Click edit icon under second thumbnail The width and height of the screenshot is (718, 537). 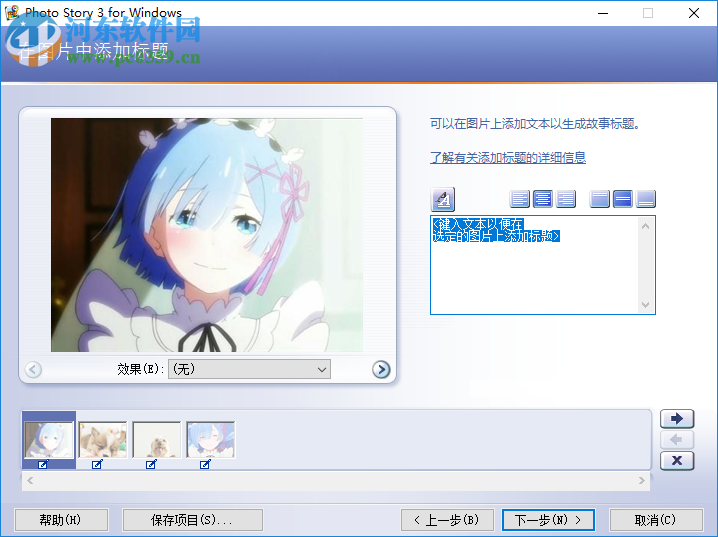[97, 464]
